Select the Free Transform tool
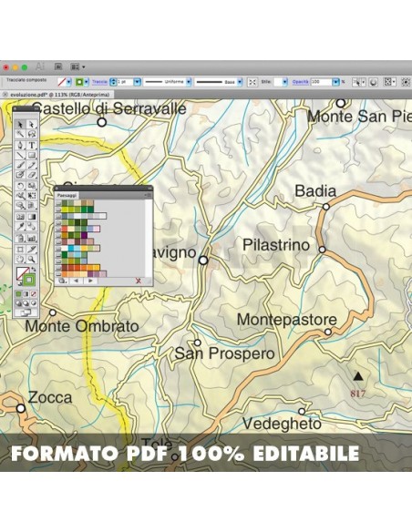The width and height of the screenshot is (412, 532). click(x=32, y=196)
